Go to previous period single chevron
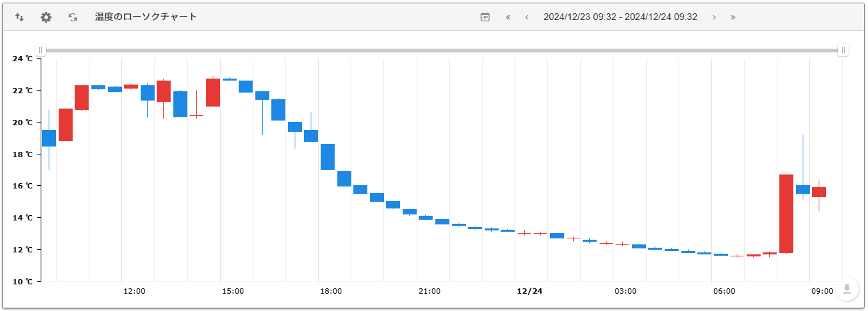Viewport: 868px width, 311px height. click(527, 17)
